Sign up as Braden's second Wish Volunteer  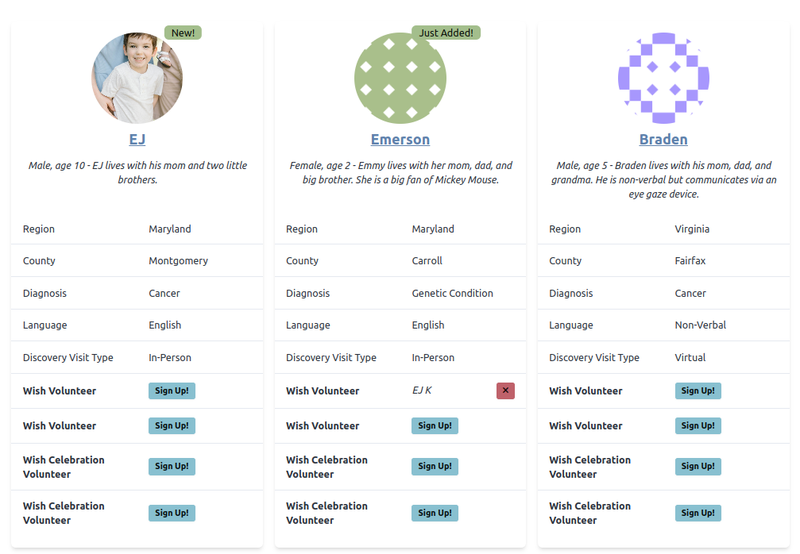(698, 425)
